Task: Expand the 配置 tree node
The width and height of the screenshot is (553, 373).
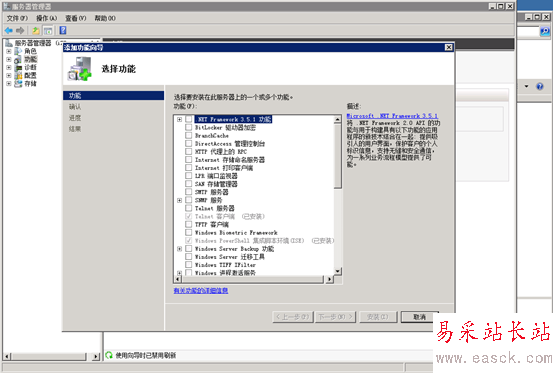Action: (9, 75)
